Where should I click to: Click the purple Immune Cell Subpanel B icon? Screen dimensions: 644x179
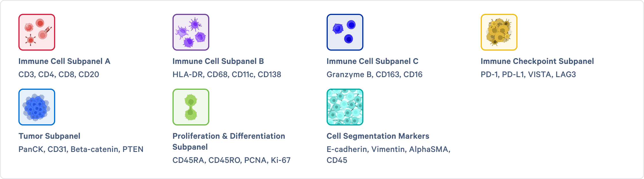tap(191, 32)
